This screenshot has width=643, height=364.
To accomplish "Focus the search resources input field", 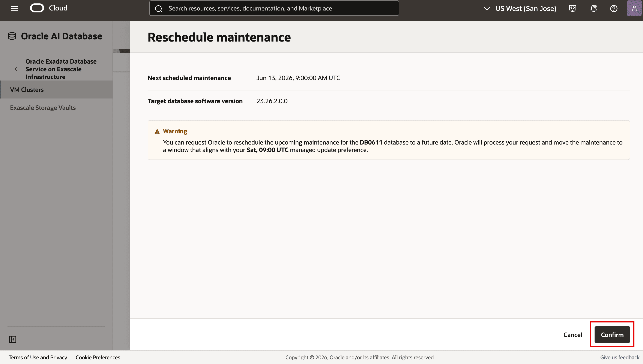I will (x=274, y=8).
